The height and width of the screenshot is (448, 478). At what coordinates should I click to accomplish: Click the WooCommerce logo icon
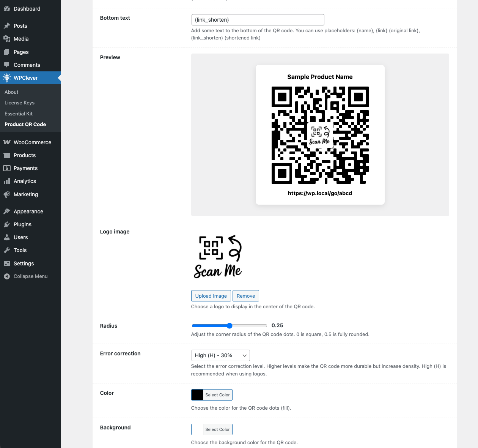click(x=7, y=142)
